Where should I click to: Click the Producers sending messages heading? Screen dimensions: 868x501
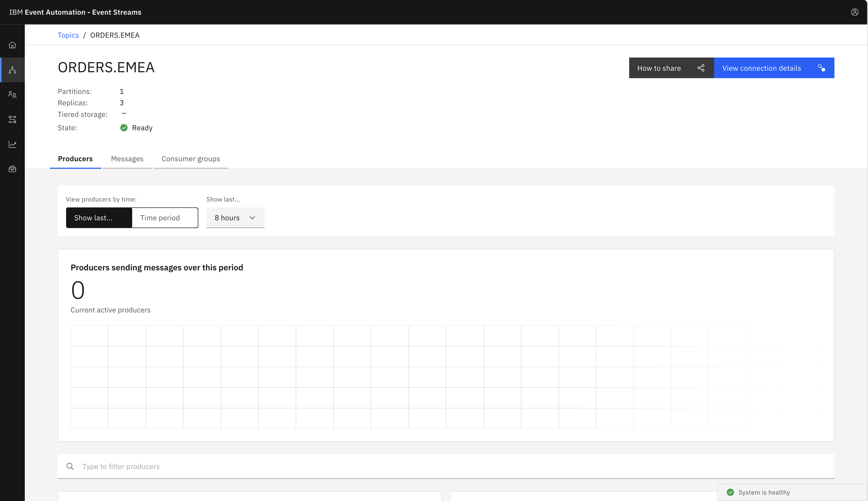click(157, 267)
